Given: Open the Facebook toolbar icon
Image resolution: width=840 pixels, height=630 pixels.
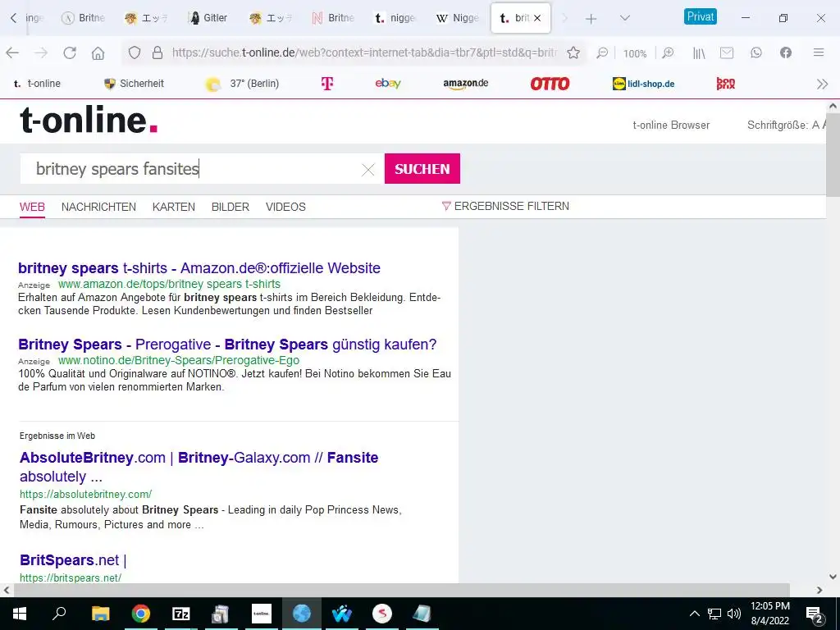Looking at the screenshot, I should (x=785, y=52).
